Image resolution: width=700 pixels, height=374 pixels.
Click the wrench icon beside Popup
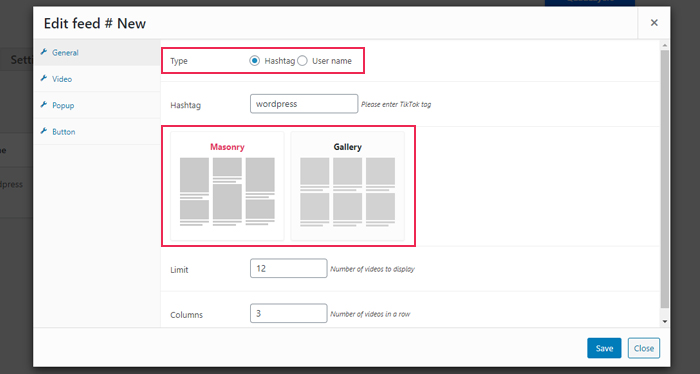pos(44,105)
